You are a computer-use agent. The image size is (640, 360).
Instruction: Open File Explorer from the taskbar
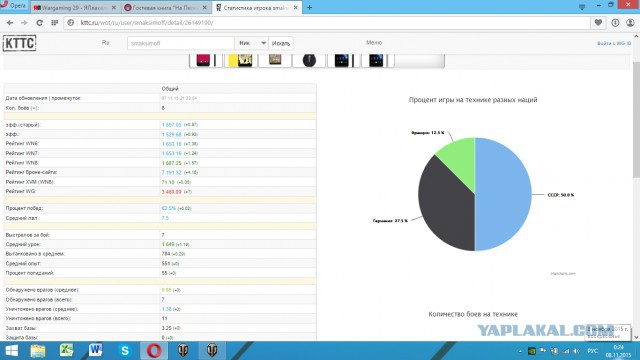(x=38, y=351)
